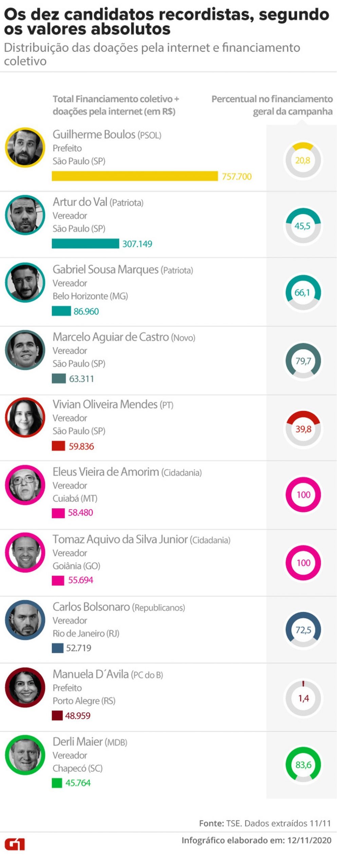This screenshot has height=868, width=337.
Task: Click the teal 307.149 bar
Action: pos(86,243)
